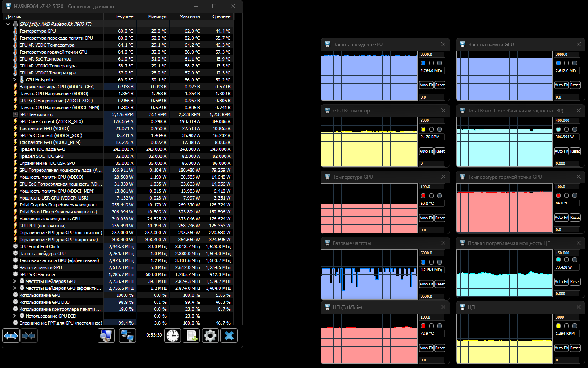Expand the GPU Hotspots row
Screen dimensions: 588x368
[x=14, y=80]
